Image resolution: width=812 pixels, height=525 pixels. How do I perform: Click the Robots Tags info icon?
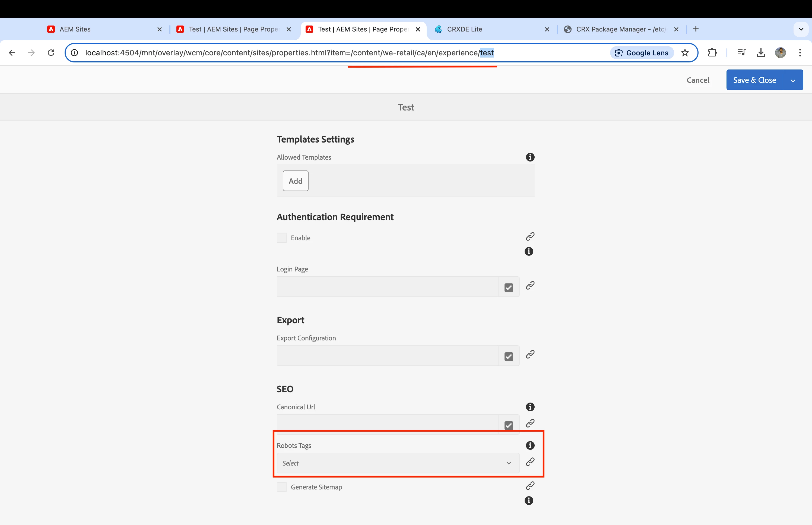click(530, 445)
